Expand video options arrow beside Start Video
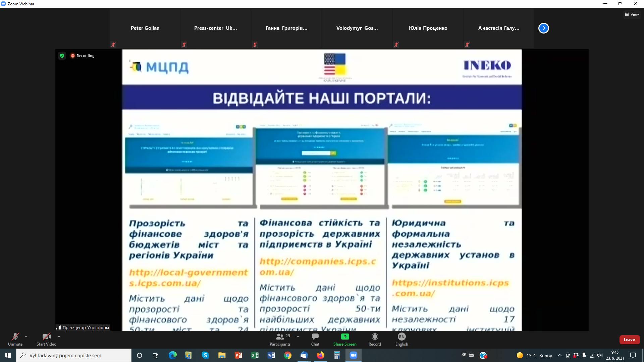644x362 pixels. [x=59, y=337]
